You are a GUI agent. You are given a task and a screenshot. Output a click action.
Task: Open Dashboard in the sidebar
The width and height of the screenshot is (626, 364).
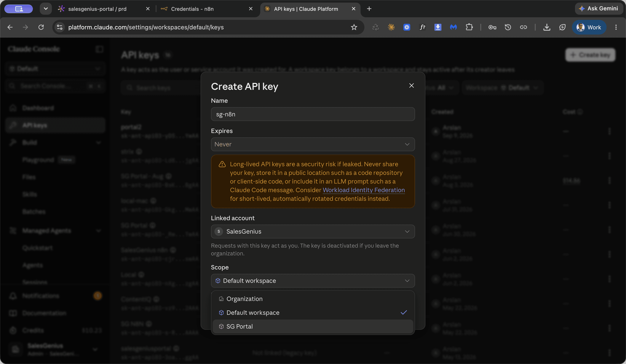55,108
